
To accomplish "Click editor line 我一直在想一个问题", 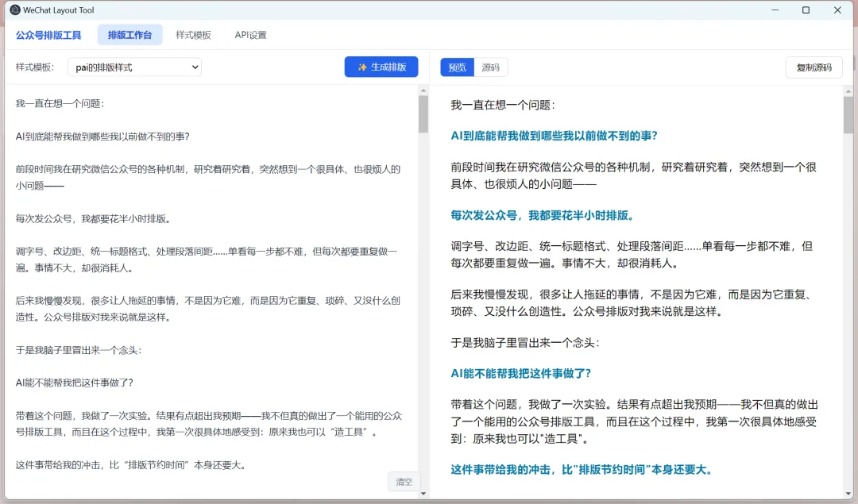I will point(60,104).
